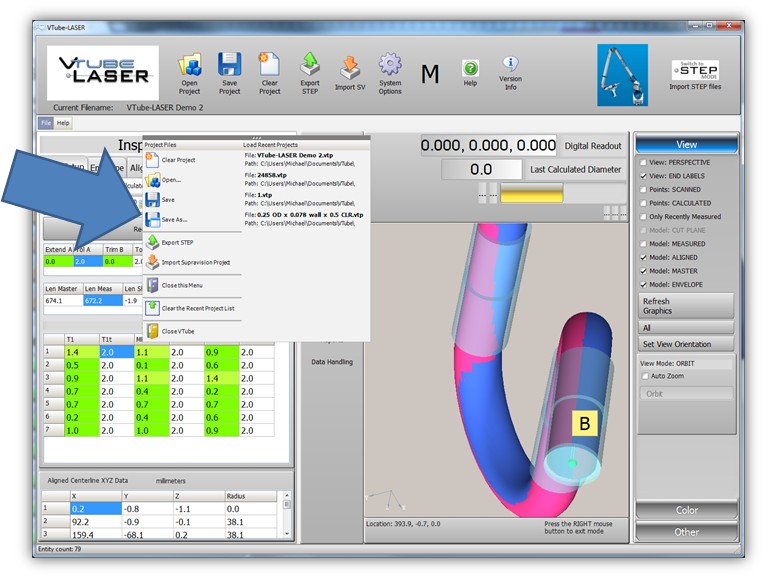Click the Set View Orientation button
Viewport: 765px width, 578px height.
click(686, 345)
